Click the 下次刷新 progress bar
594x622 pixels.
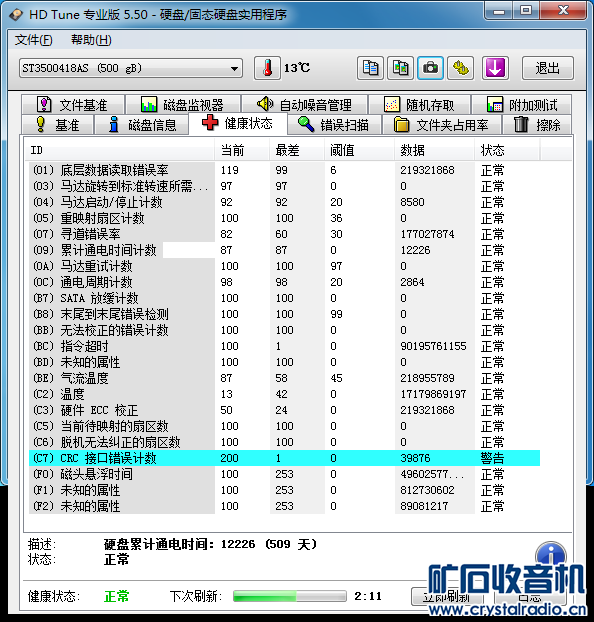[290, 596]
